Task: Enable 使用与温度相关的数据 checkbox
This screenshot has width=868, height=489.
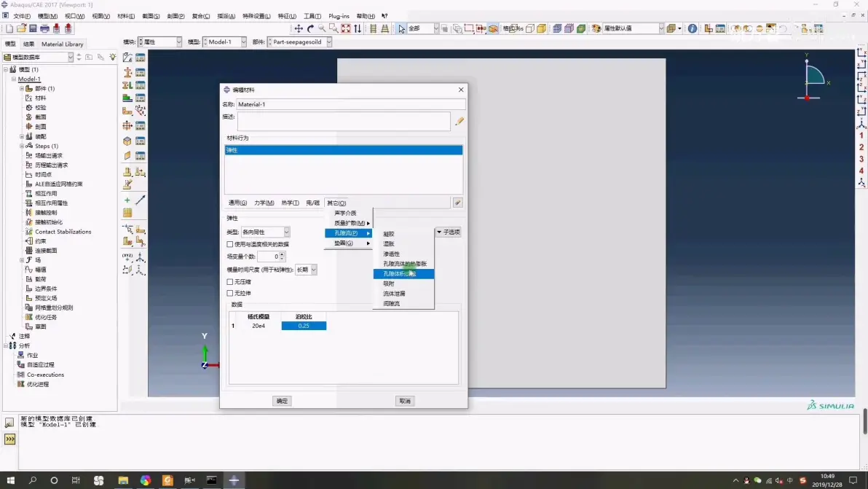Action: tap(230, 244)
